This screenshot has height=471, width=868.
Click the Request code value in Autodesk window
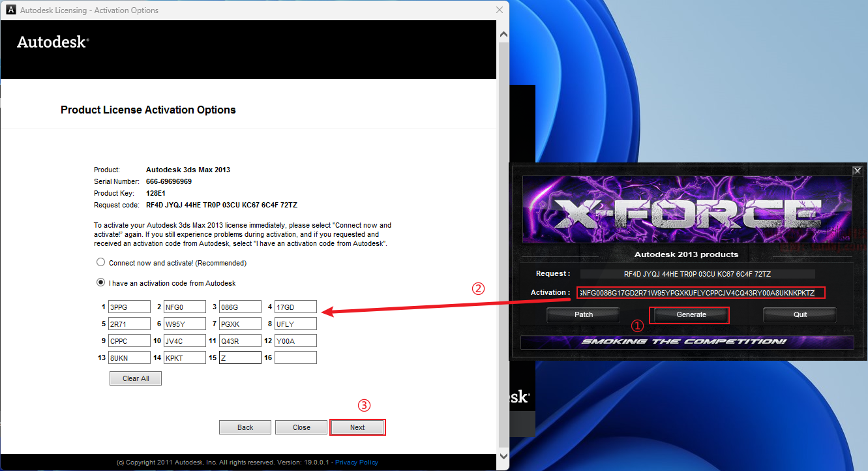222,205
